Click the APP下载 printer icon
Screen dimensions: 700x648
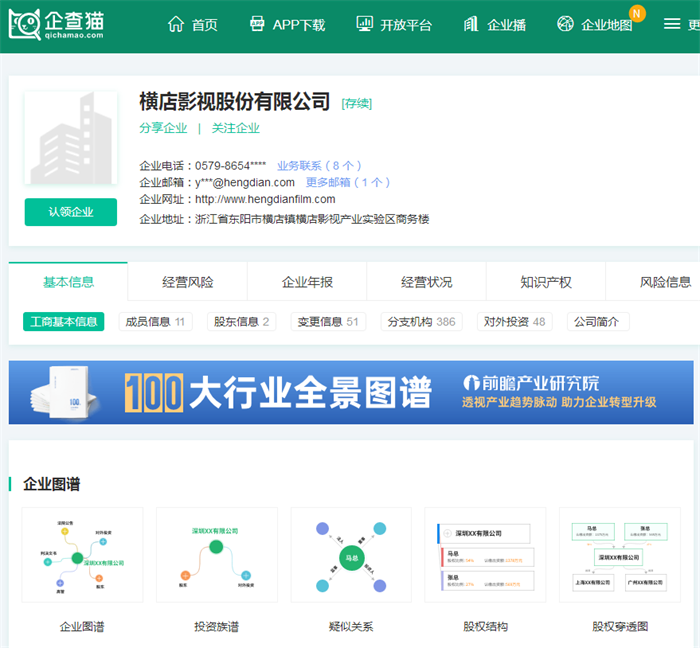pyautogui.click(x=257, y=24)
